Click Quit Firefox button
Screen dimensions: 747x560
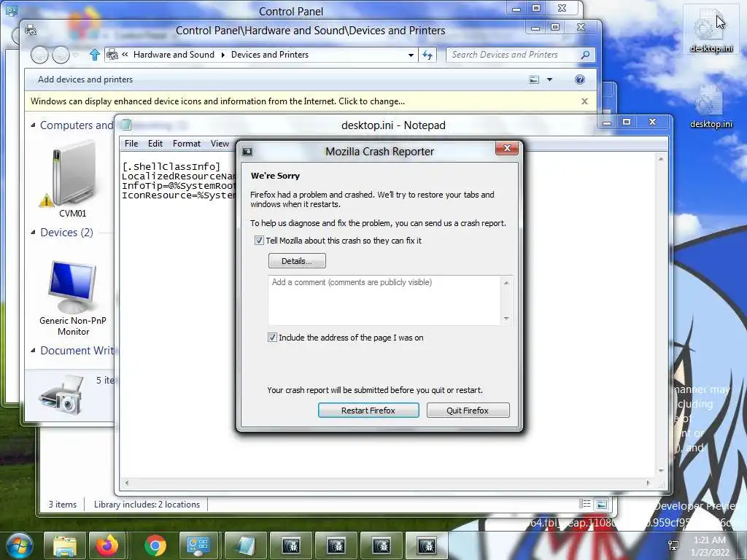point(468,411)
